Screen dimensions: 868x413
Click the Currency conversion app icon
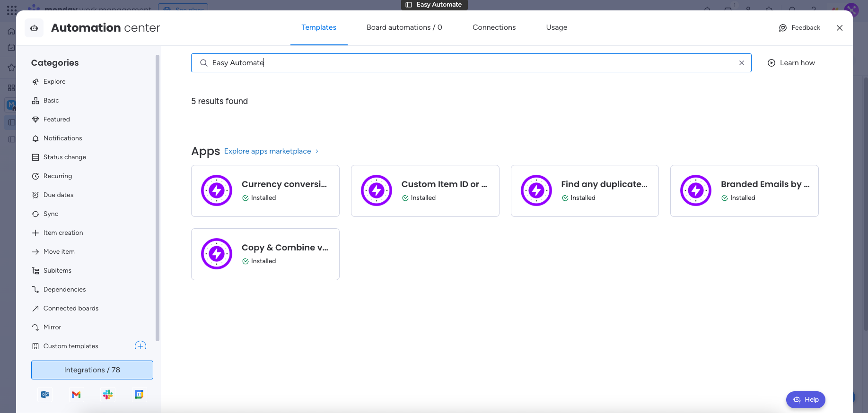pyautogui.click(x=217, y=191)
